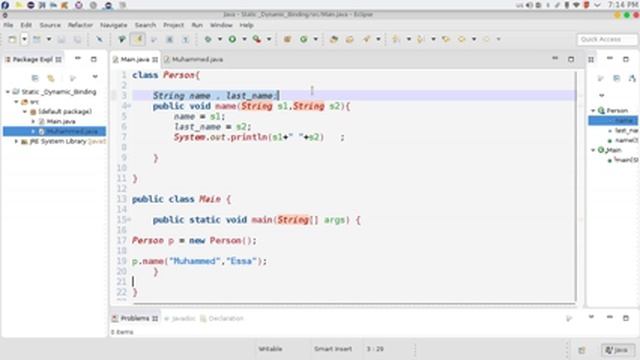Collapse the Main class in Outline
Screen dimensions: 640x360
[593, 150]
